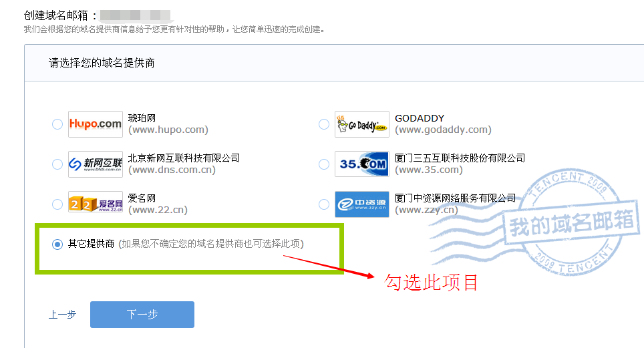Click the 北京新网互联科技有限公司 label
This screenshot has width=644, height=348.
184,158
